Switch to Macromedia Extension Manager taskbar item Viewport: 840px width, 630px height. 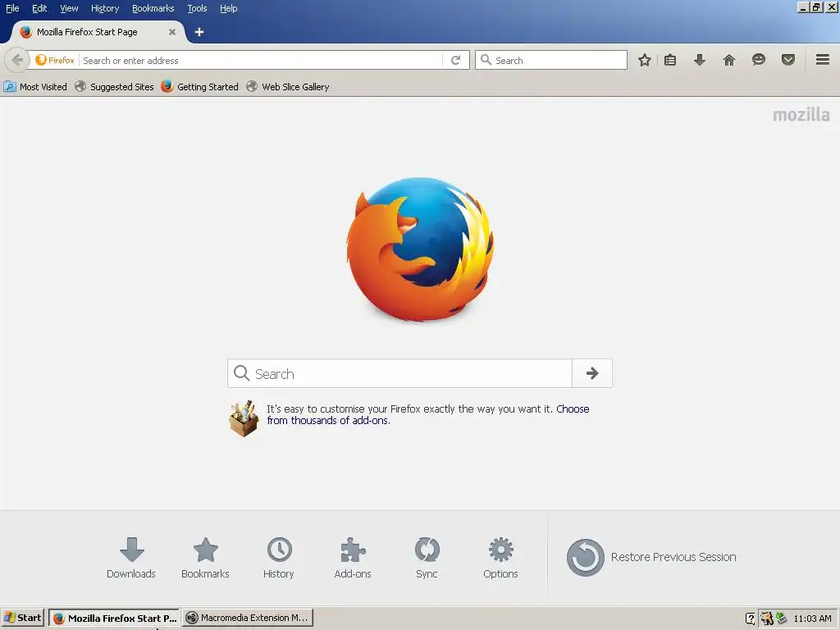[x=248, y=618]
